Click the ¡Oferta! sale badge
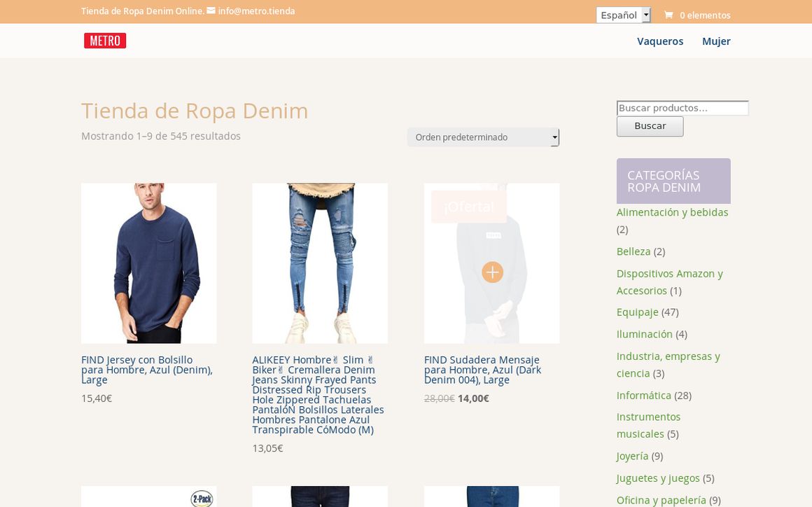 point(469,207)
